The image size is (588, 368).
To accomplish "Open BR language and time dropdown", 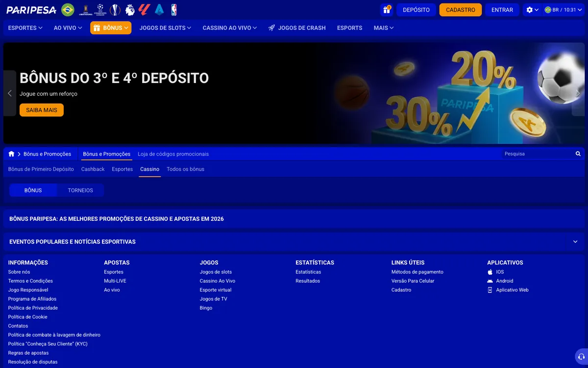I will 563,10.
